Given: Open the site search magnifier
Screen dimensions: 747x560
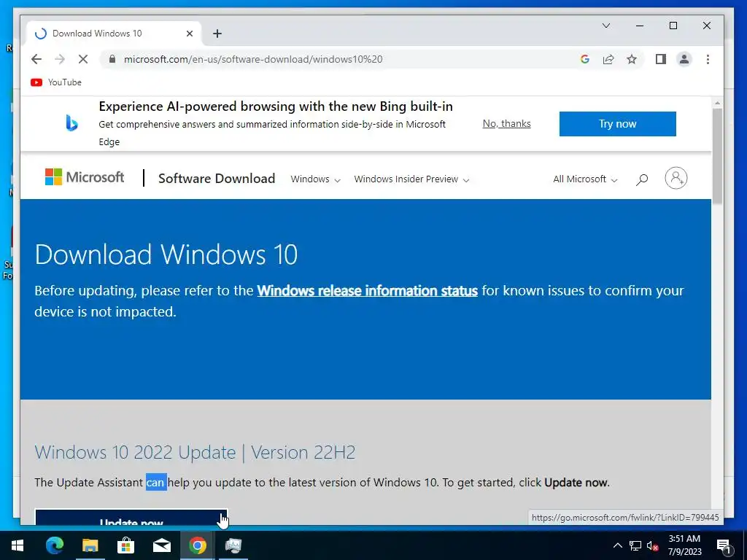Looking at the screenshot, I should pos(642,179).
